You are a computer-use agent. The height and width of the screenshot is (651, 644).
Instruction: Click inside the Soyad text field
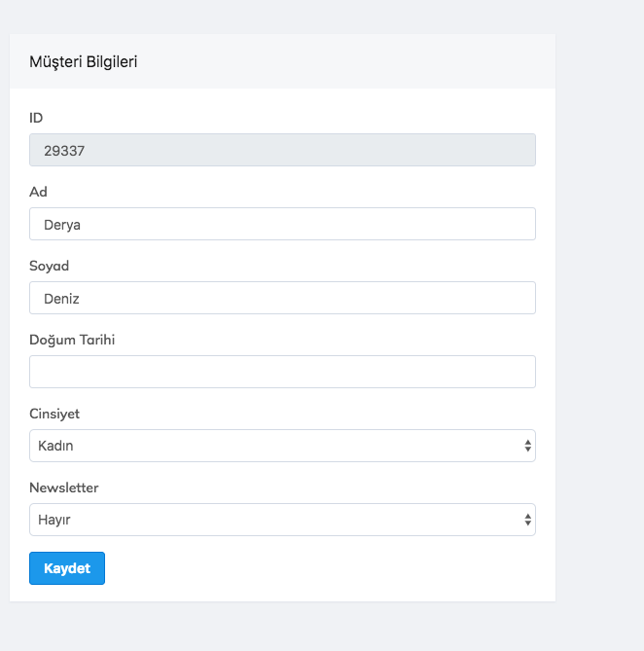(282, 298)
